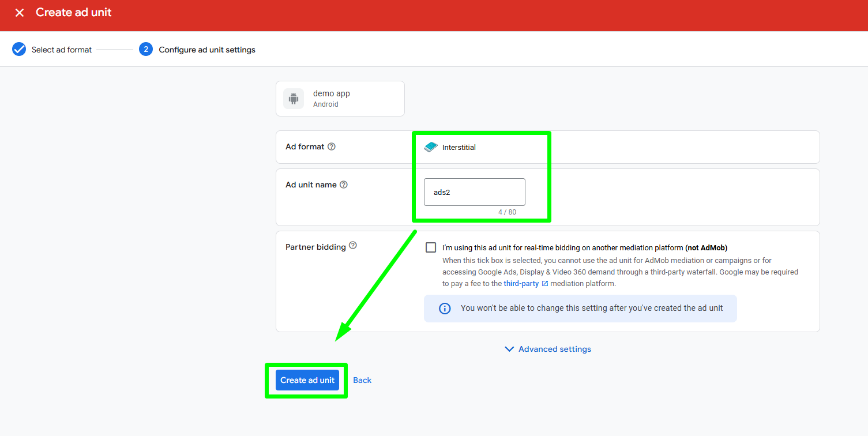Enable the real-time bidding checkbox
868x436 pixels.
pyautogui.click(x=431, y=247)
